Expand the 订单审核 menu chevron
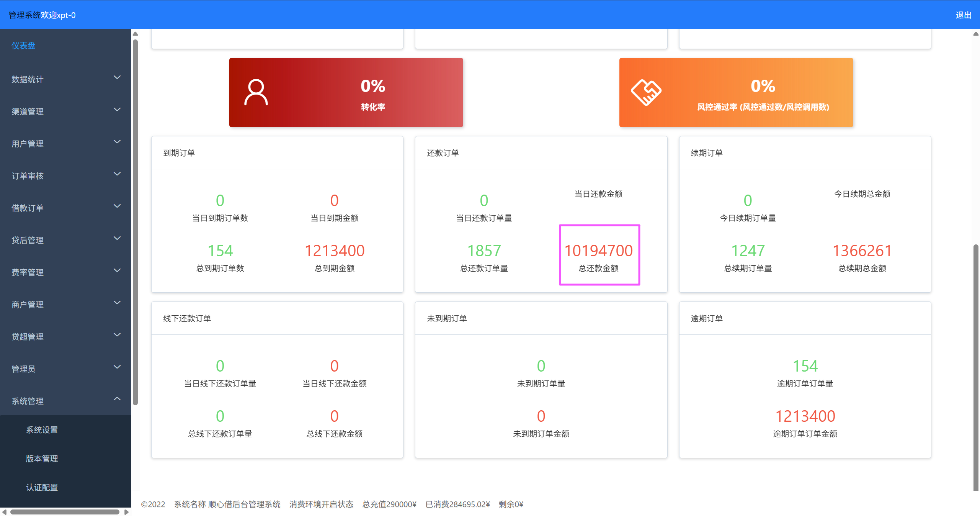The width and height of the screenshot is (980, 516). (117, 174)
